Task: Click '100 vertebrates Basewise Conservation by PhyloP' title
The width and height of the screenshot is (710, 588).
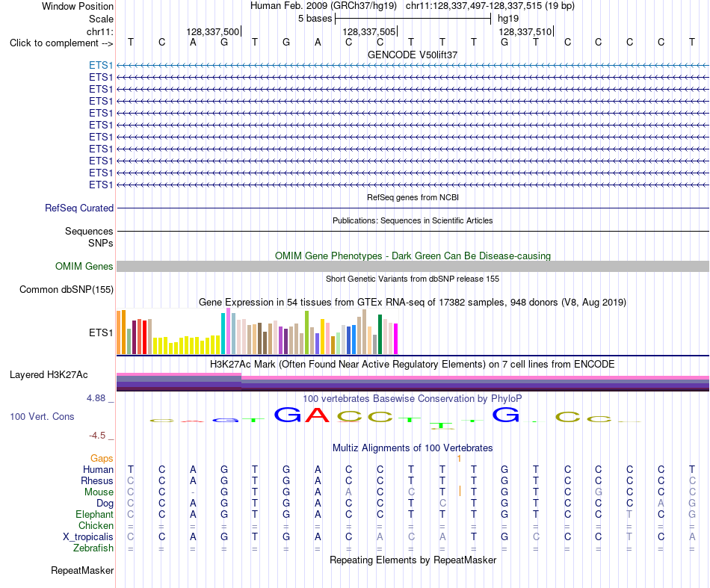Action: point(413,399)
